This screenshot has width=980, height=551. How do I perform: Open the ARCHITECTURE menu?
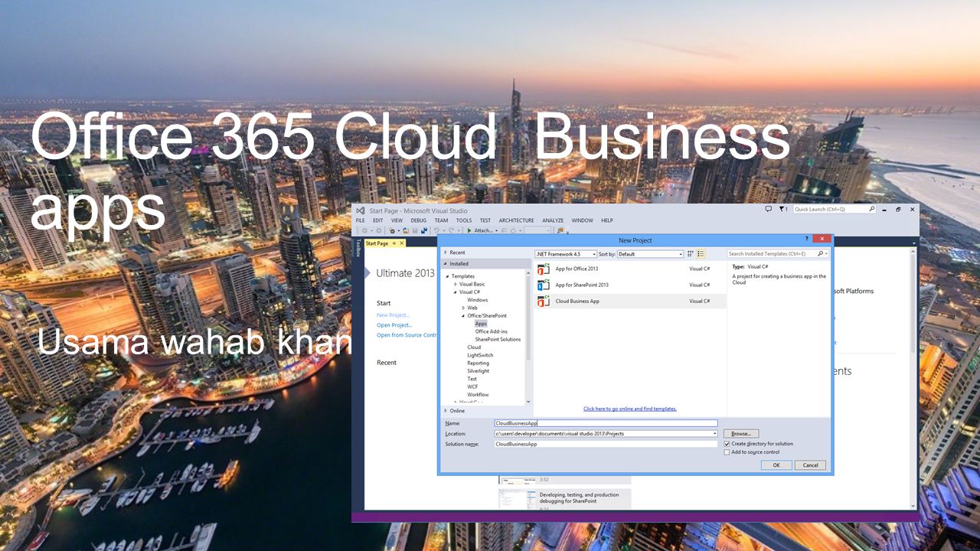517,220
